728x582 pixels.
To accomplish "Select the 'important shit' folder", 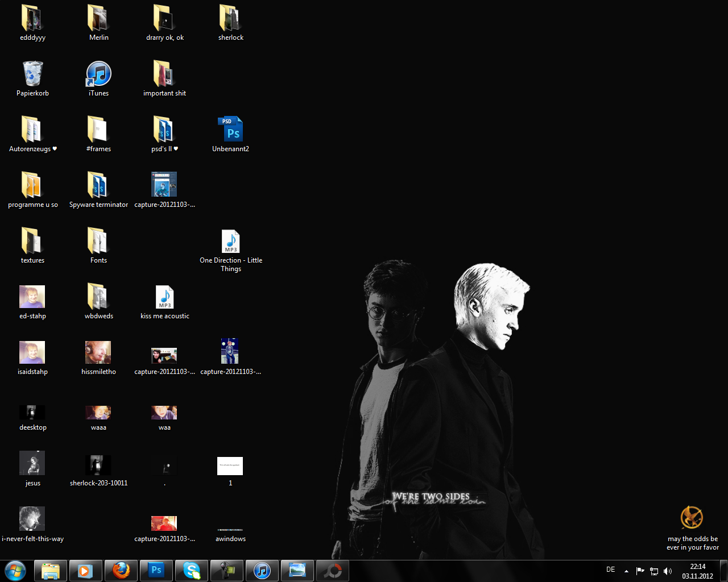I will point(164,74).
